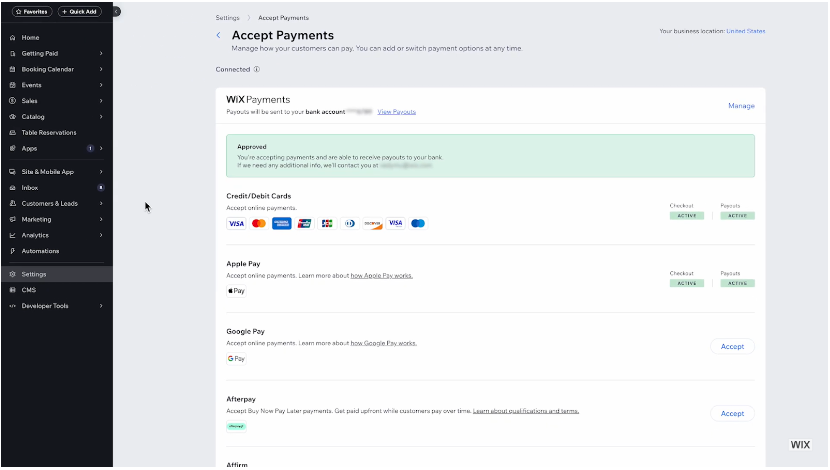Click the Favorites button
Viewport: 830px width, 470px height.
tap(32, 12)
